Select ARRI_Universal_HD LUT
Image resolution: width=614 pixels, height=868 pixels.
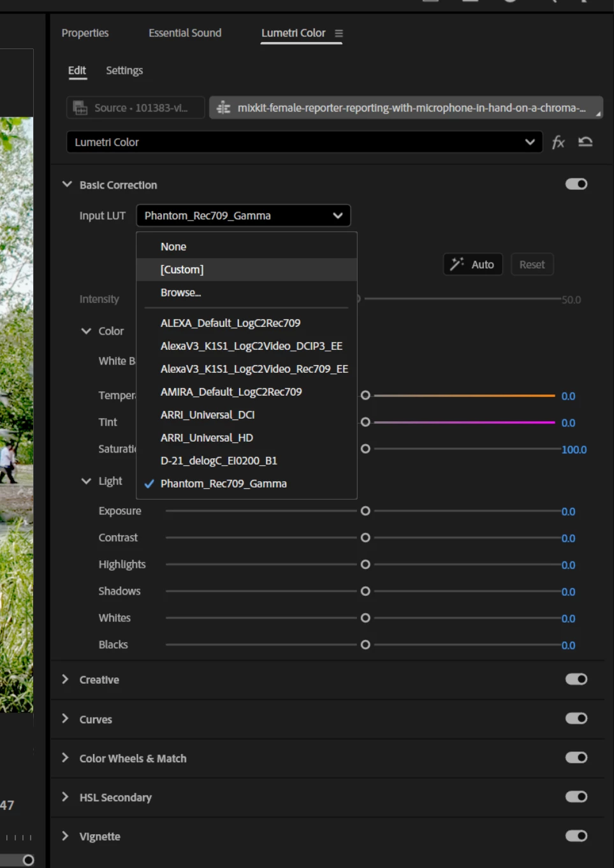tap(247, 438)
